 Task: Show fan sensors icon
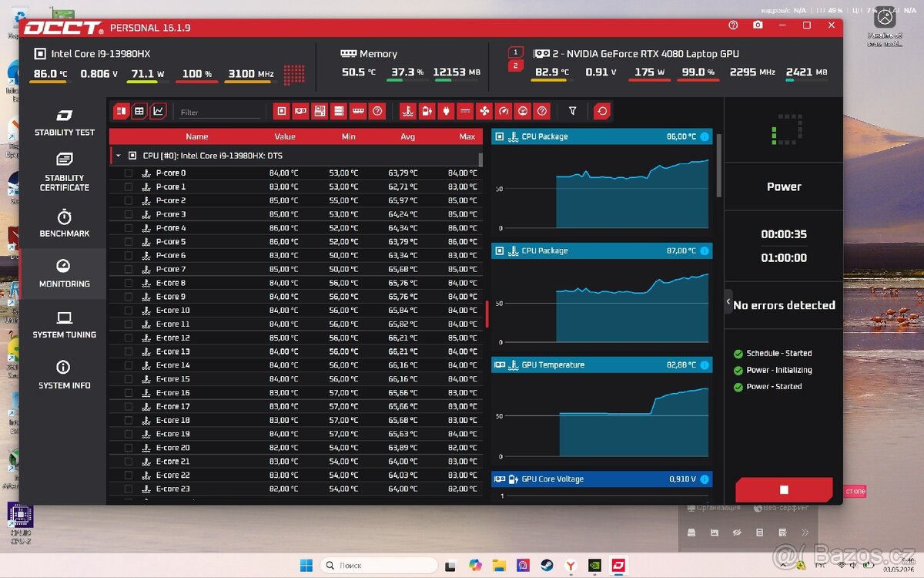484,111
